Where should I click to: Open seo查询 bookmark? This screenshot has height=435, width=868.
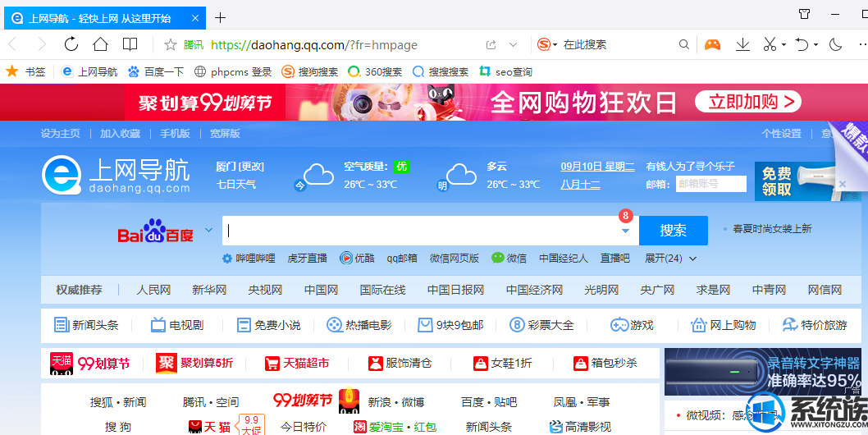tap(505, 71)
